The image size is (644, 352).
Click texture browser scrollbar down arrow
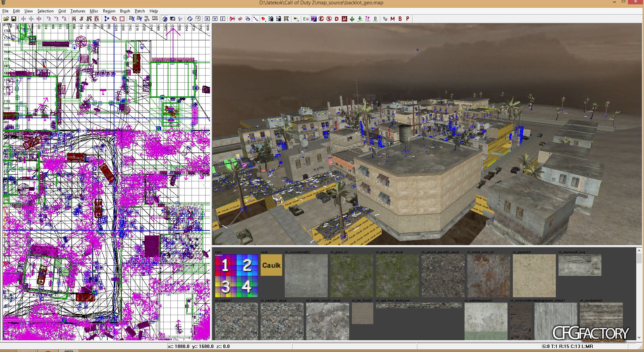pyautogui.click(x=639, y=337)
